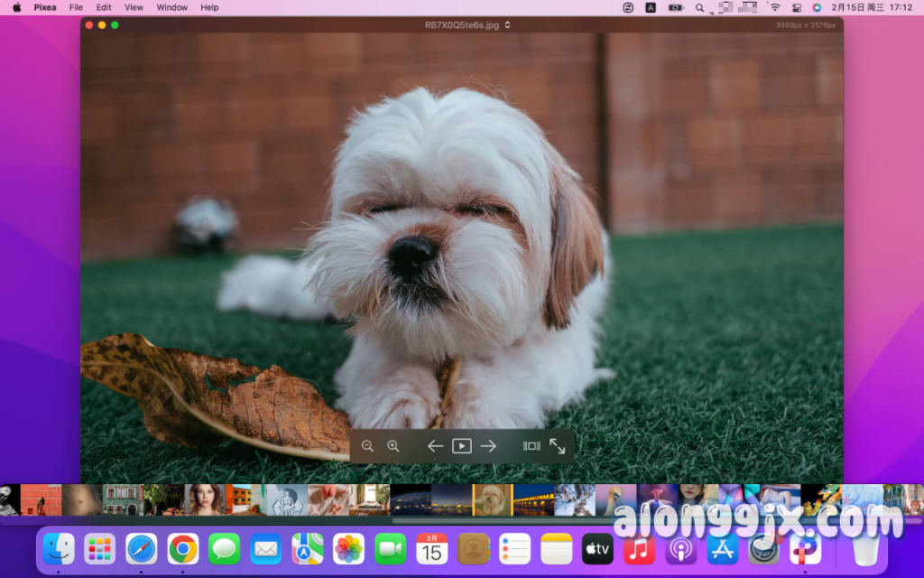Screen dimensions: 924x578
Task: Open the Photos app in the Dock
Action: (348, 548)
